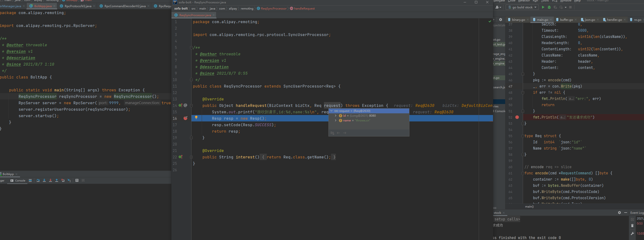Click the yellow light bulb on line 16
The width and height of the screenshot is (644, 240).
pyautogui.click(x=196, y=117)
